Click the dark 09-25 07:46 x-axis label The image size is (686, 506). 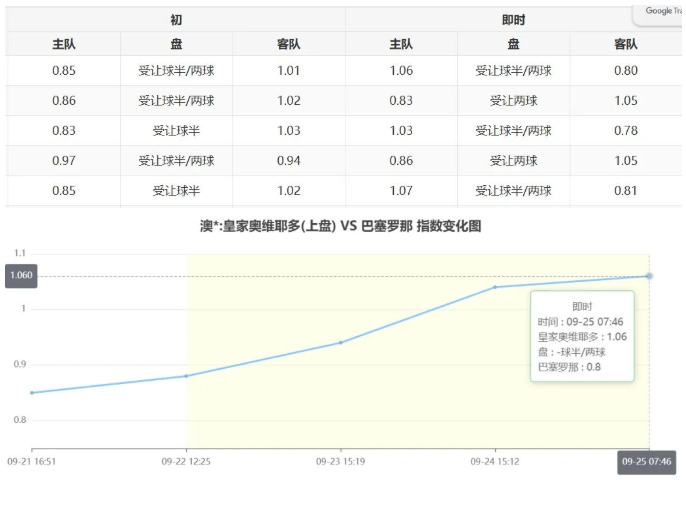pyautogui.click(x=647, y=462)
